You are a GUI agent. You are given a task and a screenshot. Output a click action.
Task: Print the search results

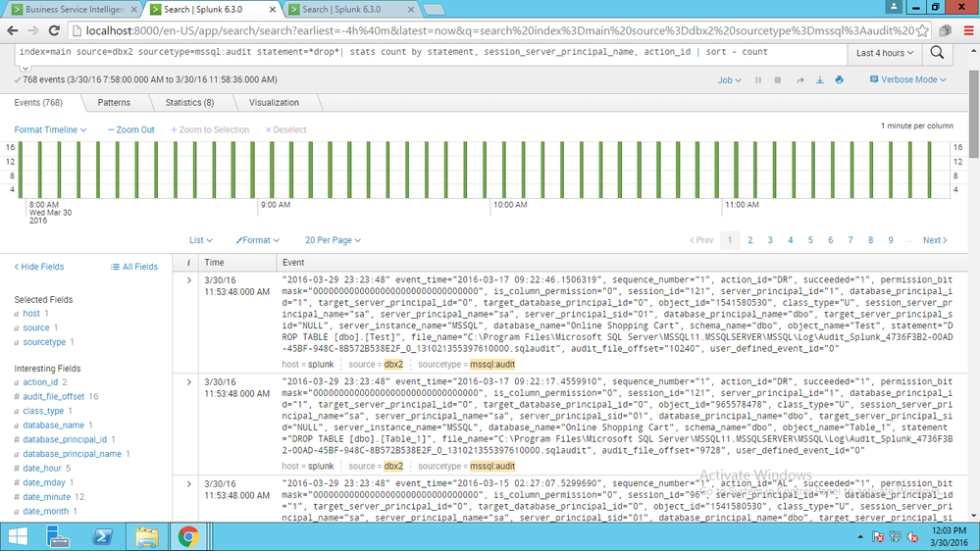839,80
